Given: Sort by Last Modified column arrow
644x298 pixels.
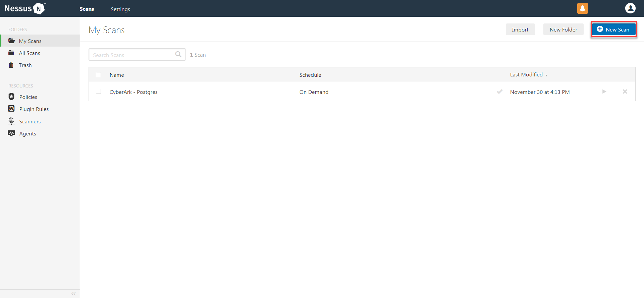Looking at the screenshot, I should tap(546, 75).
